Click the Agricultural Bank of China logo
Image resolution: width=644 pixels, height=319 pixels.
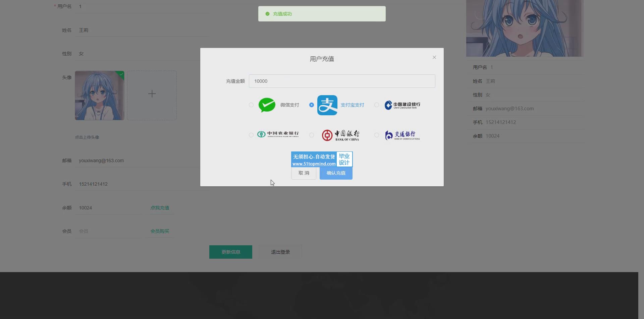[x=278, y=134]
